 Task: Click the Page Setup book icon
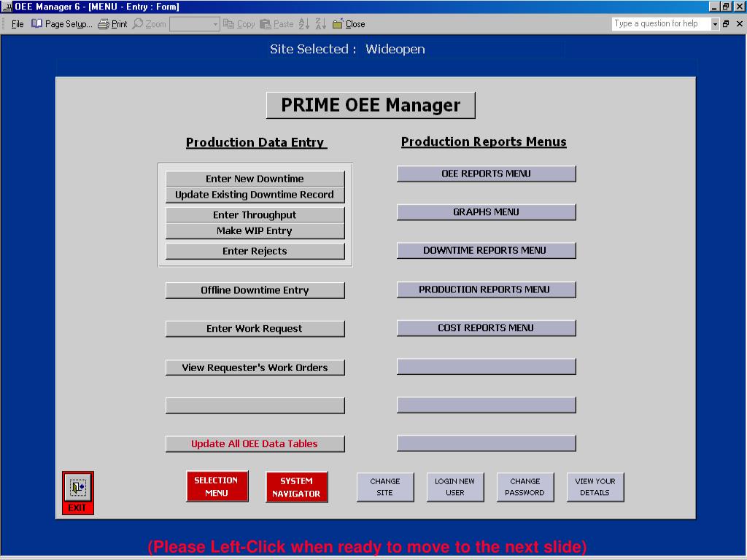pos(36,23)
